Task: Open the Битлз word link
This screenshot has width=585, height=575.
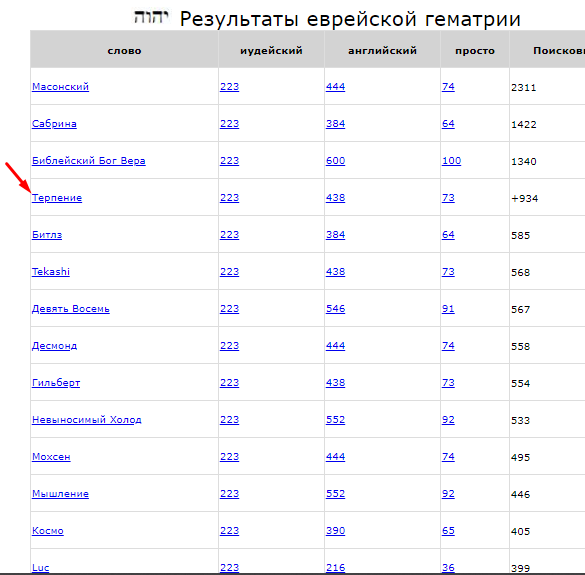Action: 47,235
